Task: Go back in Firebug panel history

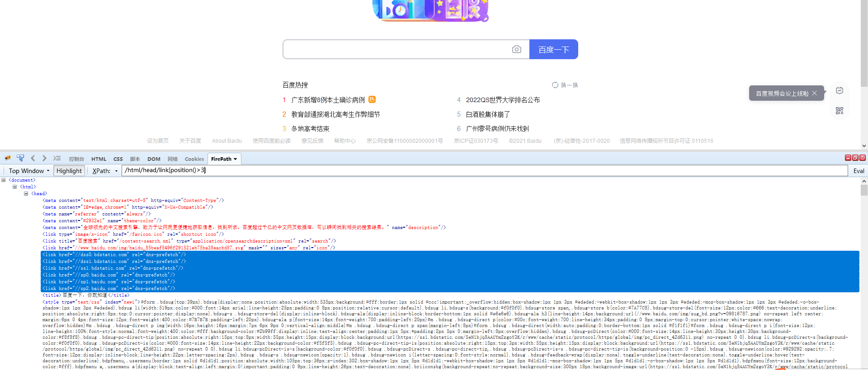Action: [x=33, y=158]
